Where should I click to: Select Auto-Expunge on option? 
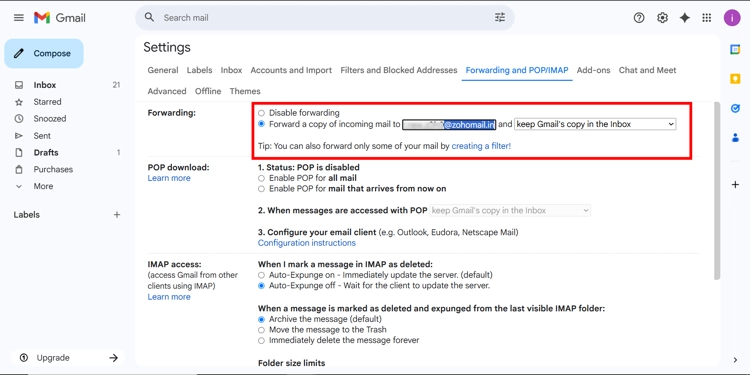[261, 276]
